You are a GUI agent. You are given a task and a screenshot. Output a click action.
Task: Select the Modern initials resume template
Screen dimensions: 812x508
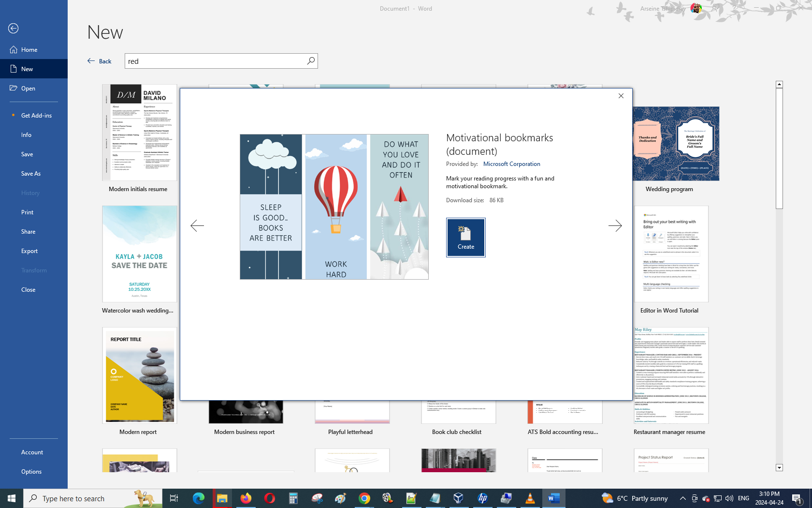click(x=139, y=133)
